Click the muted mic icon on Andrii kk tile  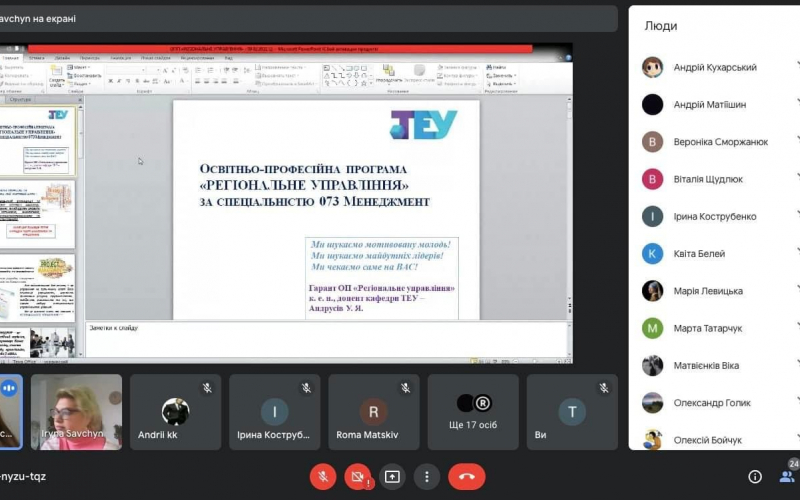(207, 388)
